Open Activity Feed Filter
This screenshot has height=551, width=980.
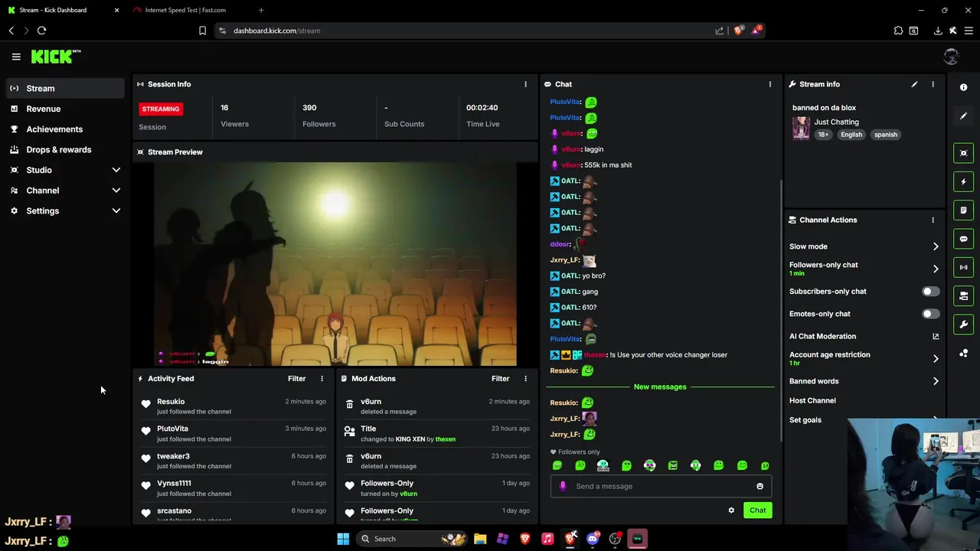pyautogui.click(x=296, y=379)
